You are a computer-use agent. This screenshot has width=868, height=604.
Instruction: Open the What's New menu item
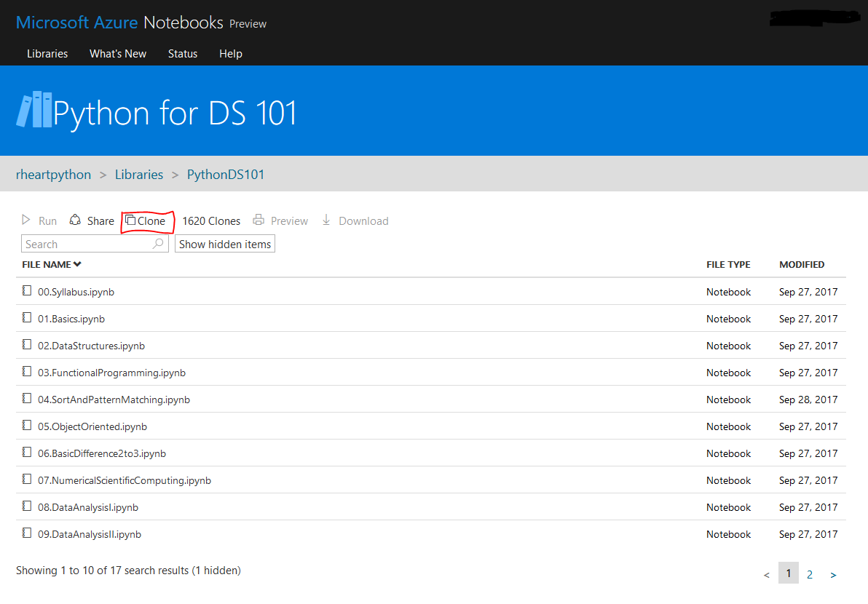pos(118,54)
